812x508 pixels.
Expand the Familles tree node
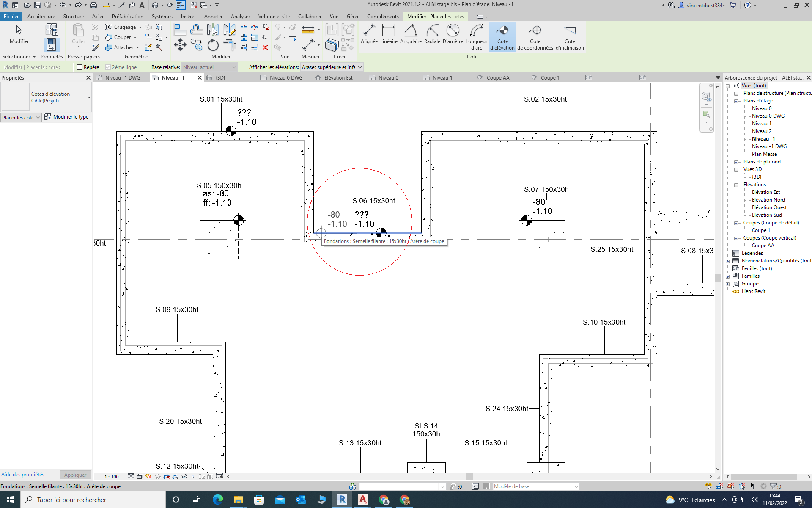[x=728, y=276]
